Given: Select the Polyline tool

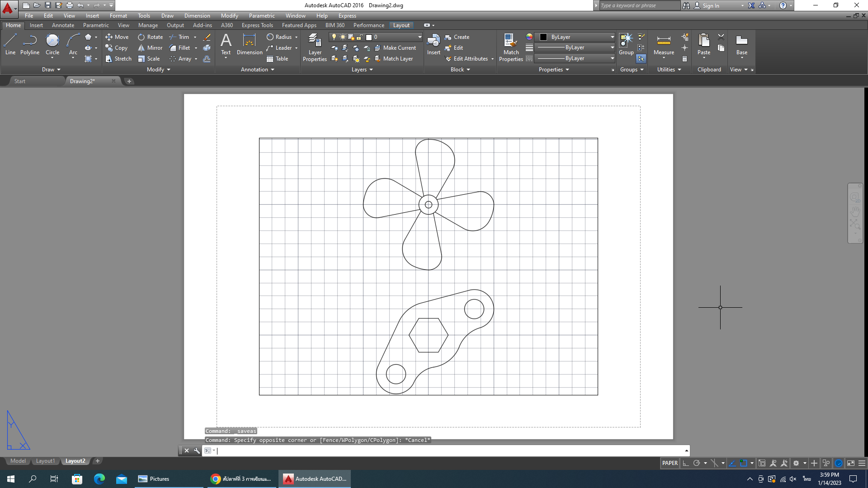Looking at the screenshot, I should 30,44.
